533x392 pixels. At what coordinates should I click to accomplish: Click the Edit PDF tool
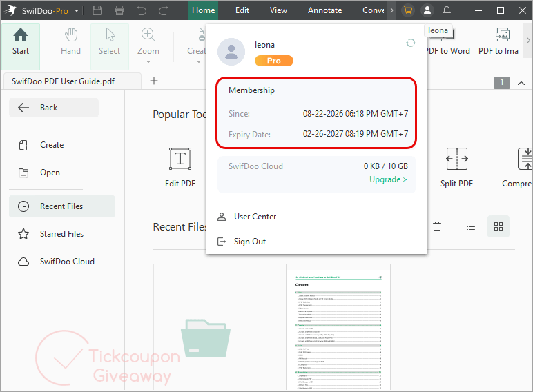[x=180, y=168]
